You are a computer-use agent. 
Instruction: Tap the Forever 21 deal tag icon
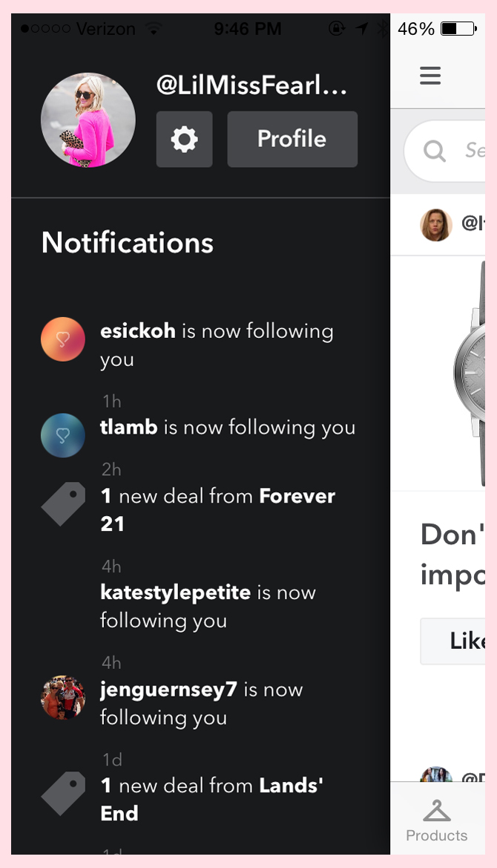tap(64, 503)
